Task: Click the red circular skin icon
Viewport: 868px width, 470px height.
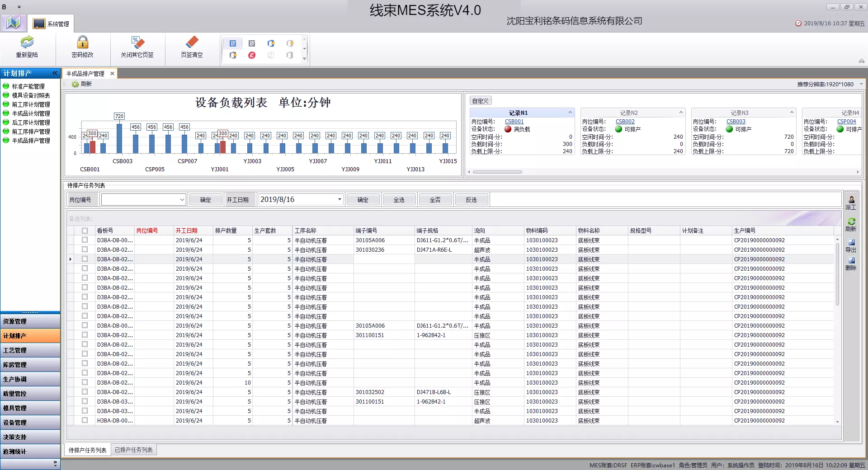Action: [x=252, y=55]
